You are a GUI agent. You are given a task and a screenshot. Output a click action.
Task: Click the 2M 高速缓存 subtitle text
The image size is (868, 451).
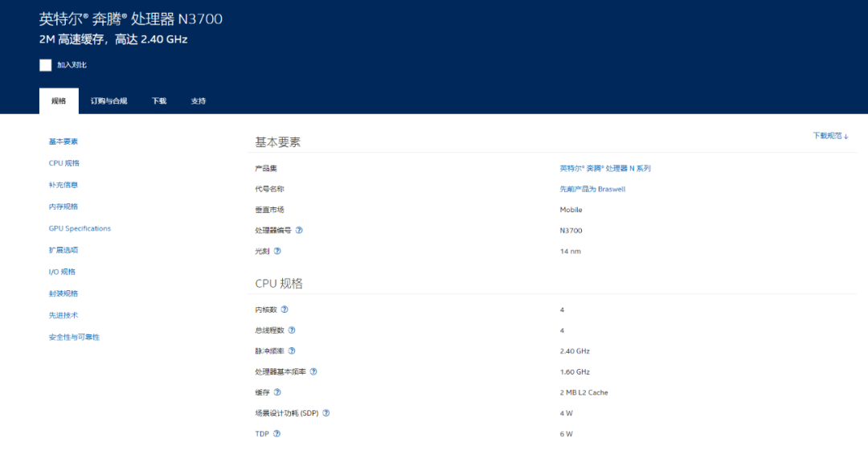pyautogui.click(x=113, y=39)
